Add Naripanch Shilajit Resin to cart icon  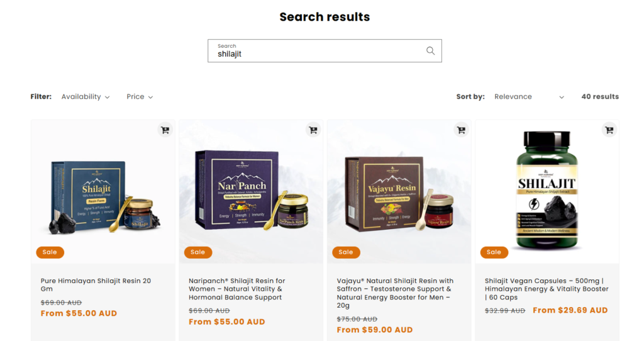click(313, 130)
